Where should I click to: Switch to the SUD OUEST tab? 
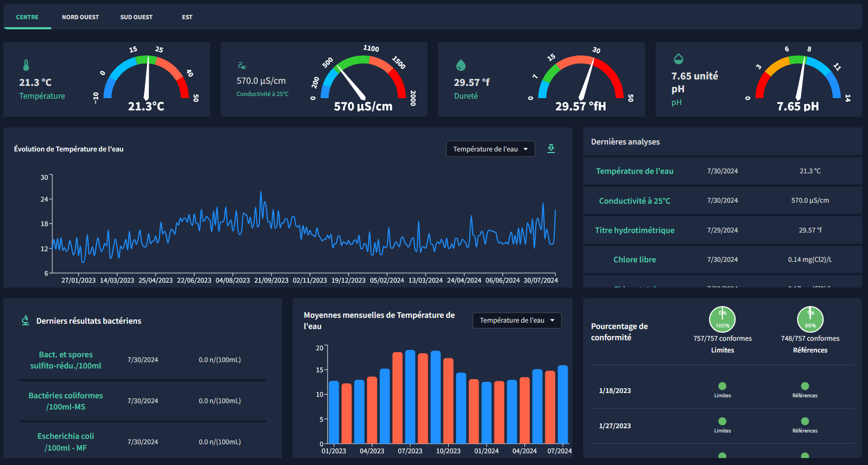coord(136,17)
